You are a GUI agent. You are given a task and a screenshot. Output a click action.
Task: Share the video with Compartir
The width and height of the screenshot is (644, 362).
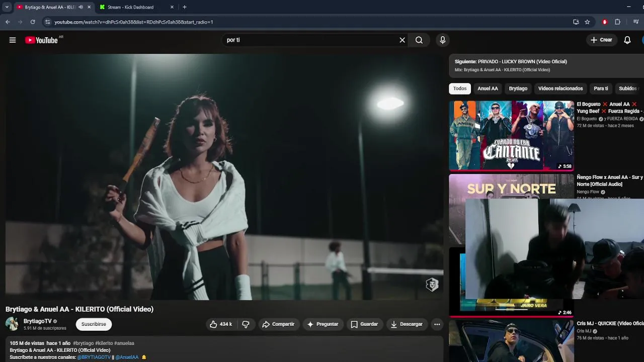tap(278, 324)
